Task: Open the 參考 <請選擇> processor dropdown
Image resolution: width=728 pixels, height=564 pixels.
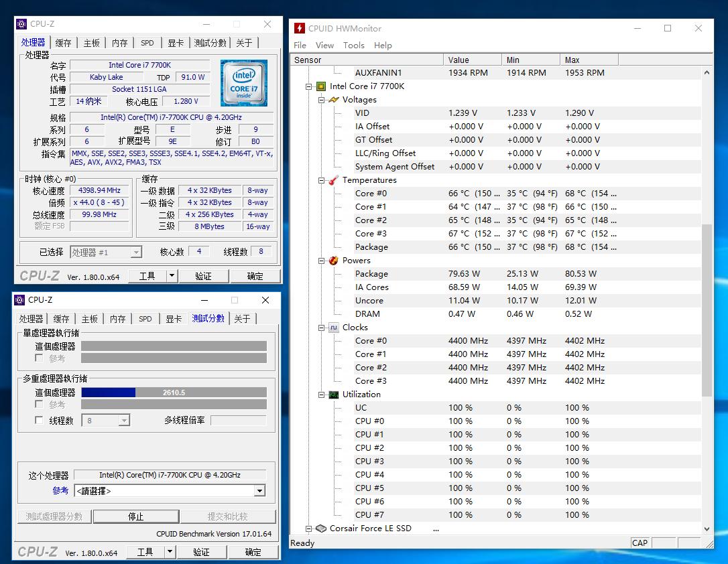Action: click(259, 491)
